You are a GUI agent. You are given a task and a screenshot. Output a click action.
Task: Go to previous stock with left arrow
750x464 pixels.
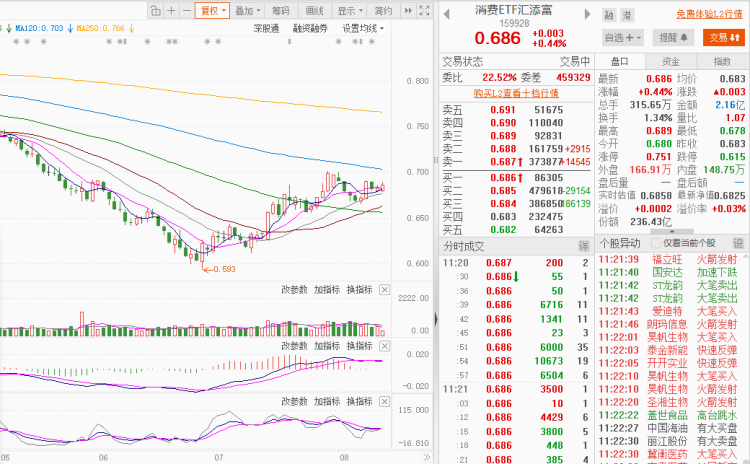point(446,14)
